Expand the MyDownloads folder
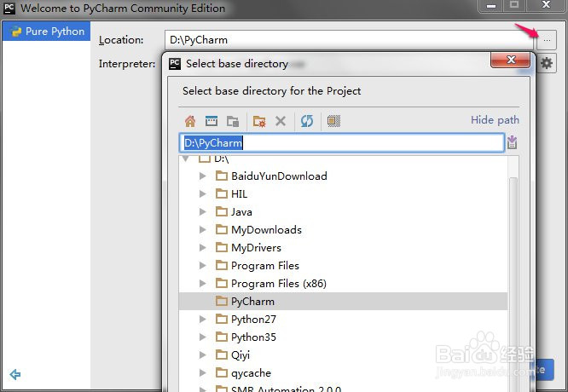The height and width of the screenshot is (392, 568). (x=203, y=229)
